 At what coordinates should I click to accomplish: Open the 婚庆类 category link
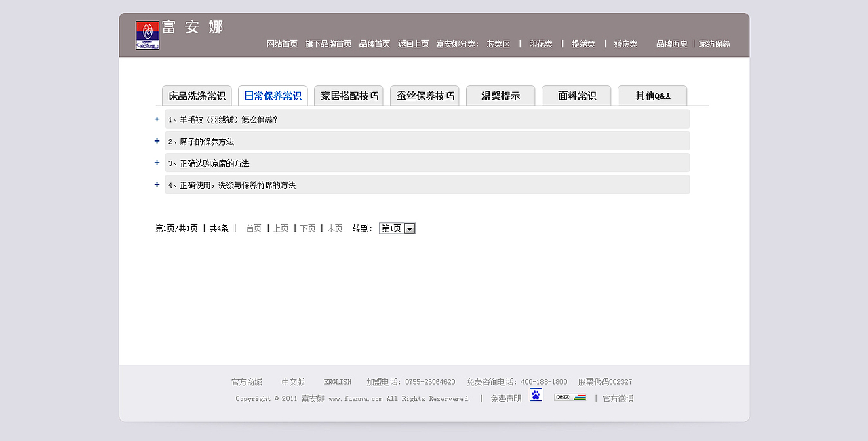(626, 44)
